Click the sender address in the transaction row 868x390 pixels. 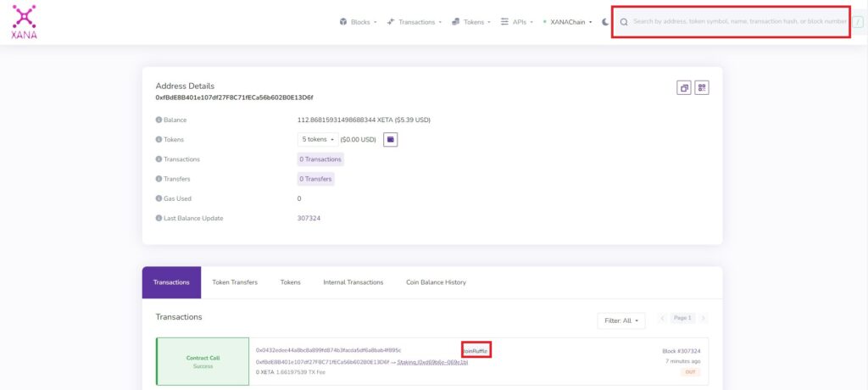click(322, 362)
